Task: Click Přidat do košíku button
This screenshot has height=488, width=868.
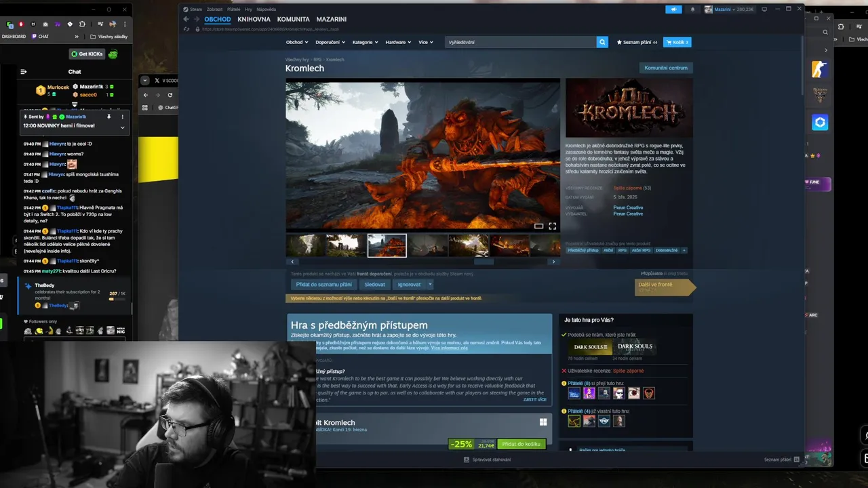Action: (521, 444)
